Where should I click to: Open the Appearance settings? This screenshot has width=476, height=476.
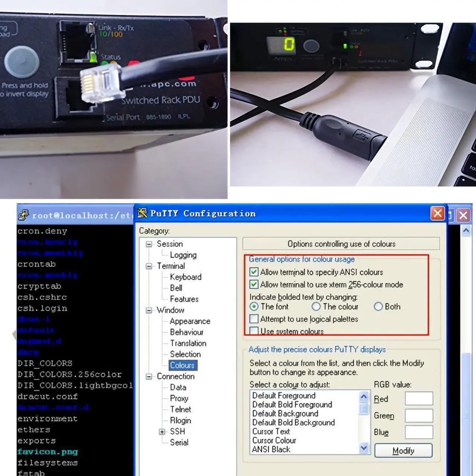pyautogui.click(x=190, y=321)
